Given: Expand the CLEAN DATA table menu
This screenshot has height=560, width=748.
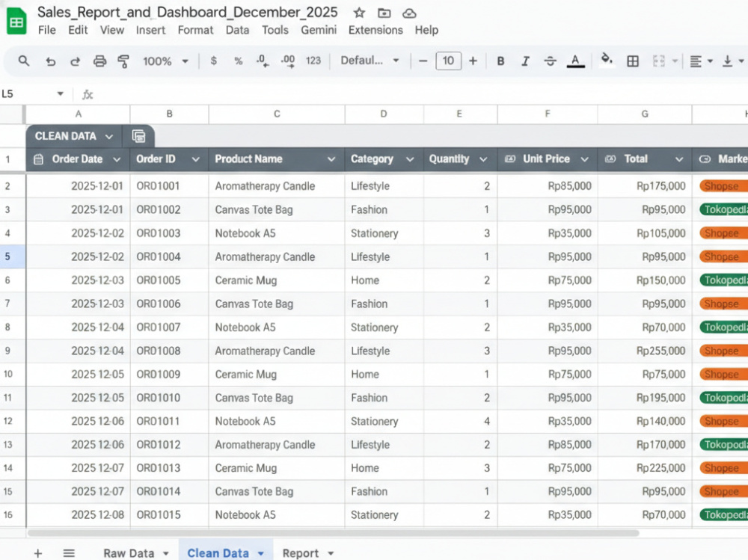Looking at the screenshot, I should [x=109, y=136].
